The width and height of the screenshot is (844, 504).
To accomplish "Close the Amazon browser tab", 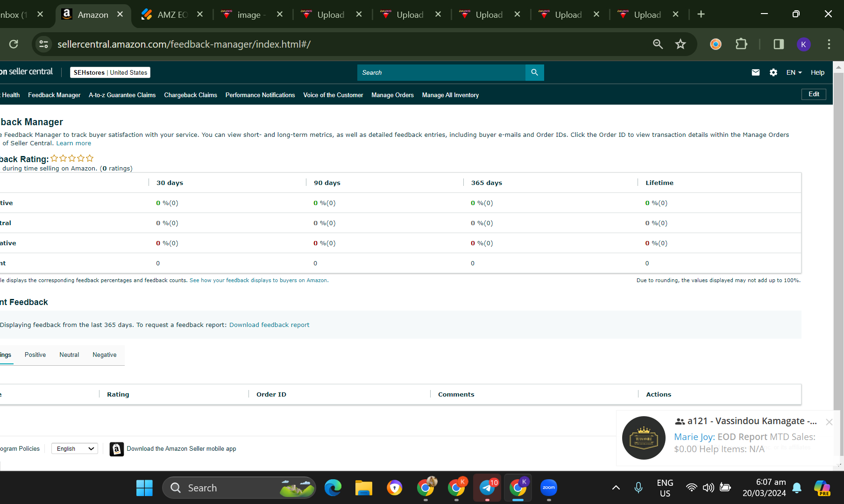I will pos(120,14).
